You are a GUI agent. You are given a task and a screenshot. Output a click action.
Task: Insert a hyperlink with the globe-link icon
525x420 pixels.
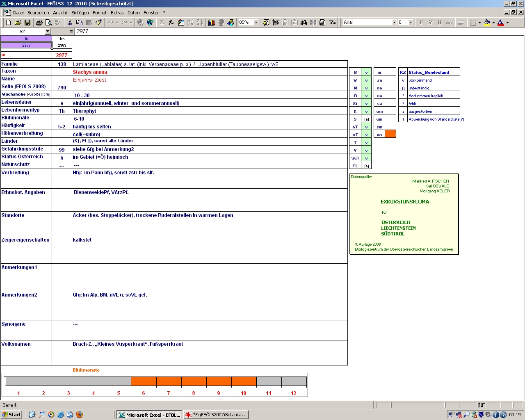140,23
